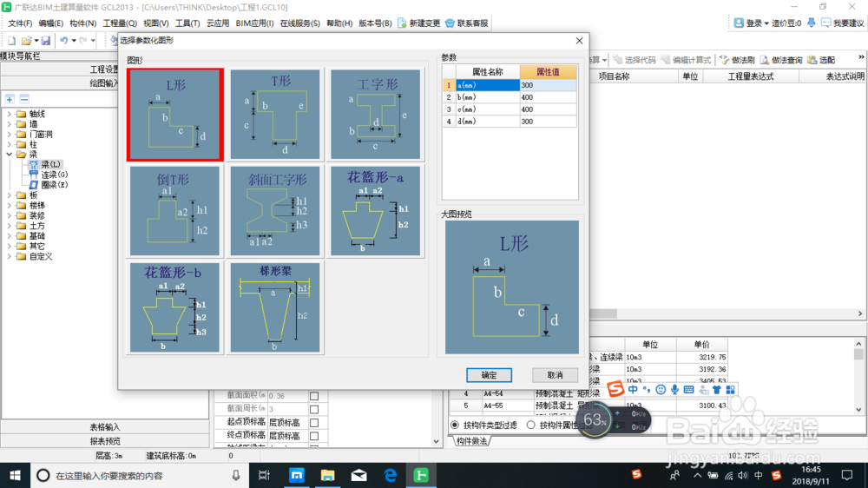868x488 pixels.
Task: Select the L形 shape thumbnail
Action: click(x=175, y=115)
